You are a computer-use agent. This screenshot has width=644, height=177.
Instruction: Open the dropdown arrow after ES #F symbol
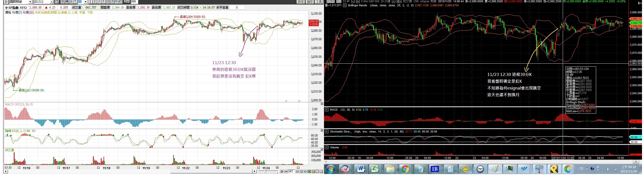pos(353,1)
